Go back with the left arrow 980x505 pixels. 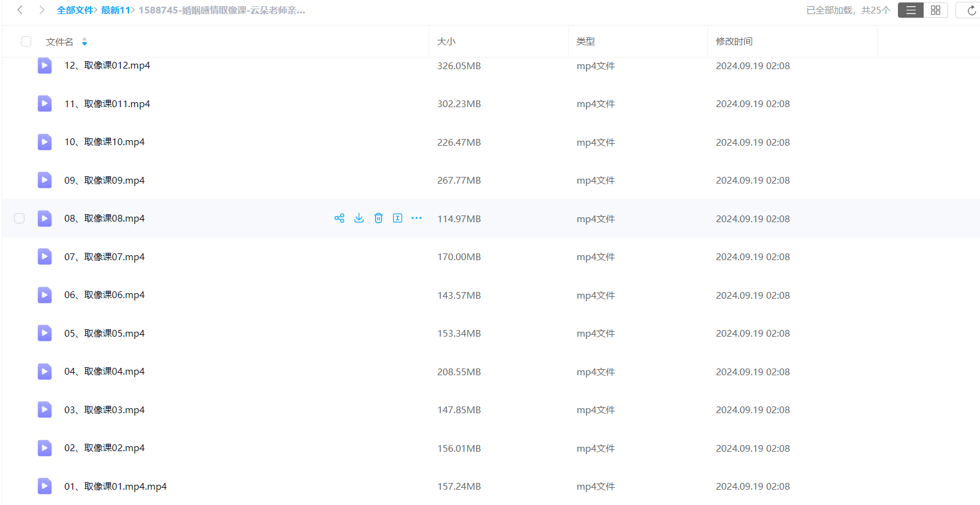point(20,10)
